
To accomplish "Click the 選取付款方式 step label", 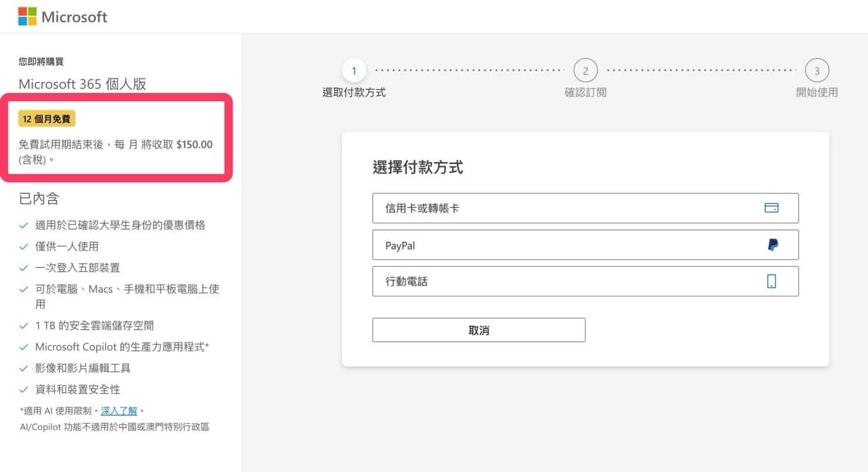I will click(353, 92).
